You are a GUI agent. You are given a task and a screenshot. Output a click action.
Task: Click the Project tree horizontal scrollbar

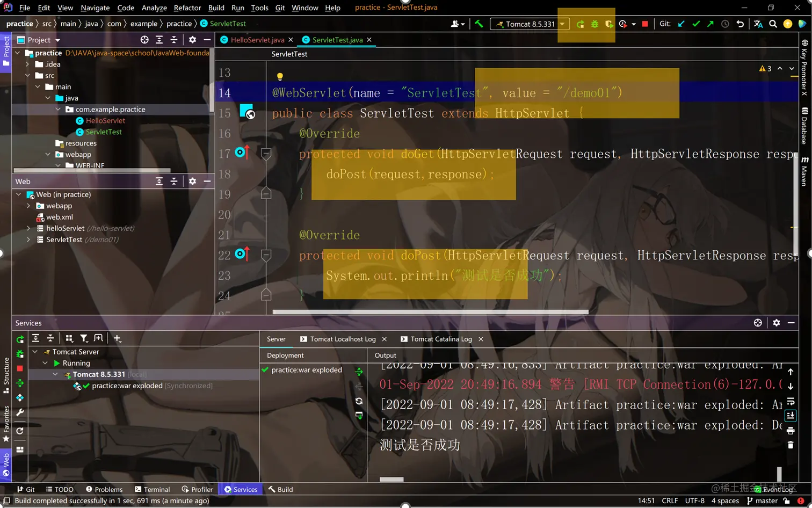92,170
